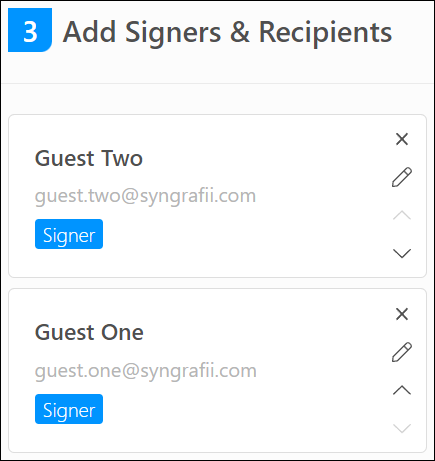This screenshot has width=435, height=461.
Task: Open Guest One editor with pencil icon
Action: coord(402,352)
